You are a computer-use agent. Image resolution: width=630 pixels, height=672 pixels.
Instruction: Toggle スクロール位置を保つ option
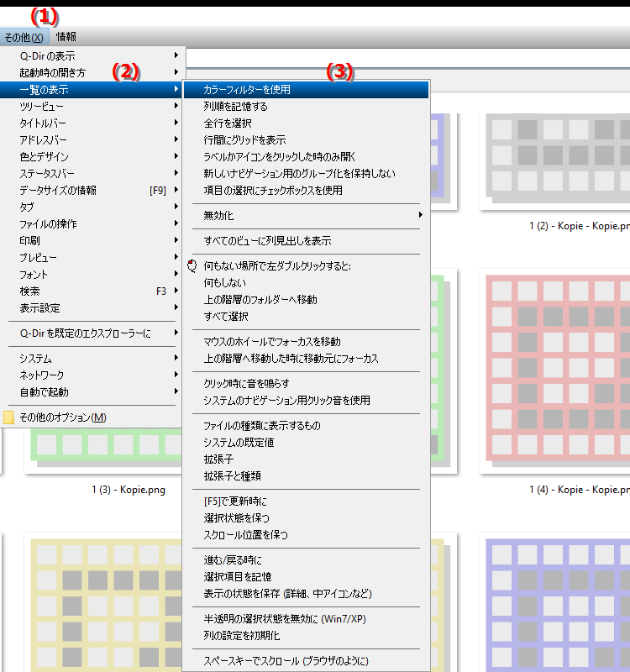(306, 535)
